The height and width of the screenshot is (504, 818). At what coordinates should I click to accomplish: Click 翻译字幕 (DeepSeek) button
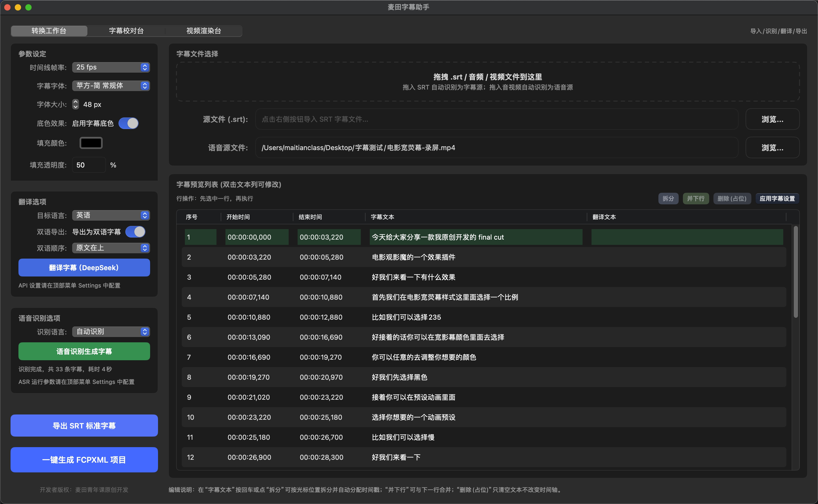[x=84, y=268]
